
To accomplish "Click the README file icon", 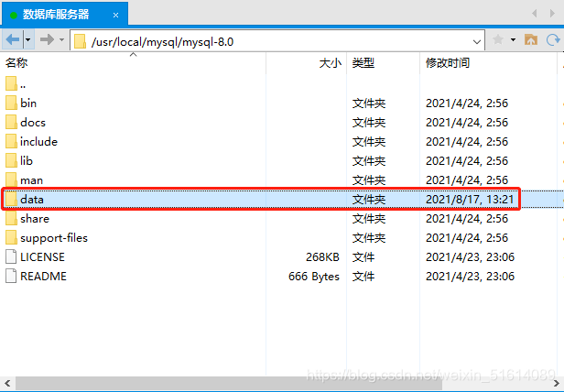I will coord(11,276).
